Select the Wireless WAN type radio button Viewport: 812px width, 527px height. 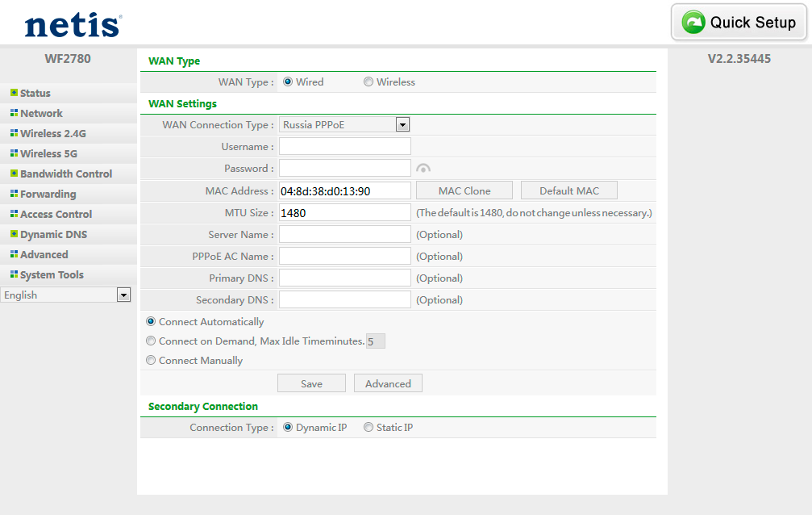tap(369, 82)
